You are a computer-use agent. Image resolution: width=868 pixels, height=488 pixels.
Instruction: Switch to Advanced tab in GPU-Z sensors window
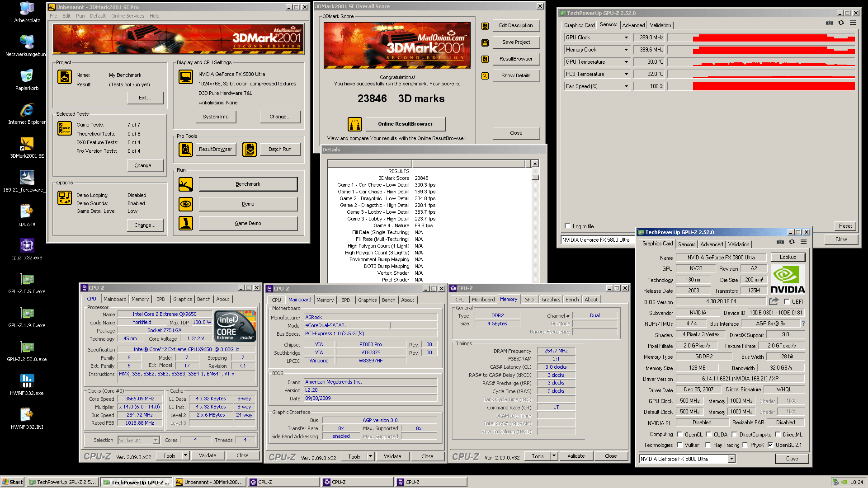pos(633,25)
